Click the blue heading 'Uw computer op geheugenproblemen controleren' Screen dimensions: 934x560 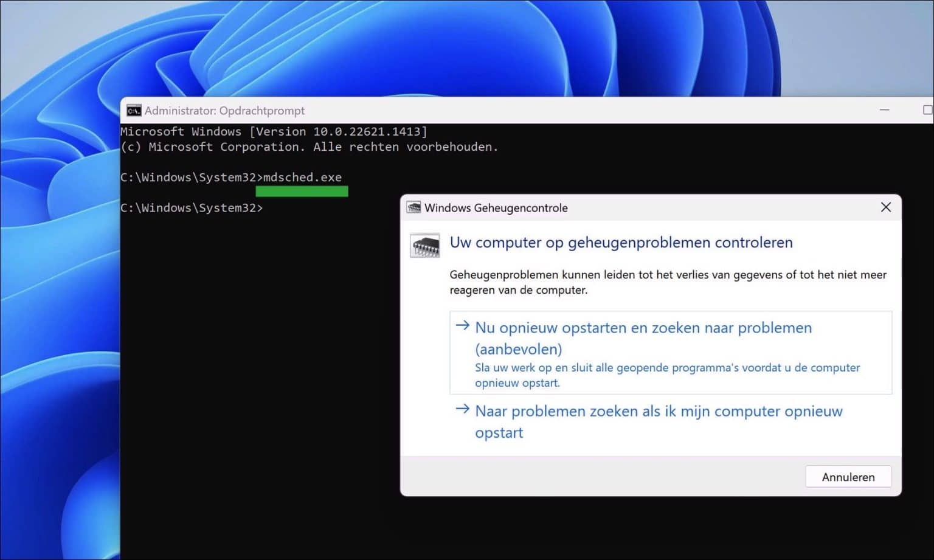pyautogui.click(x=621, y=242)
